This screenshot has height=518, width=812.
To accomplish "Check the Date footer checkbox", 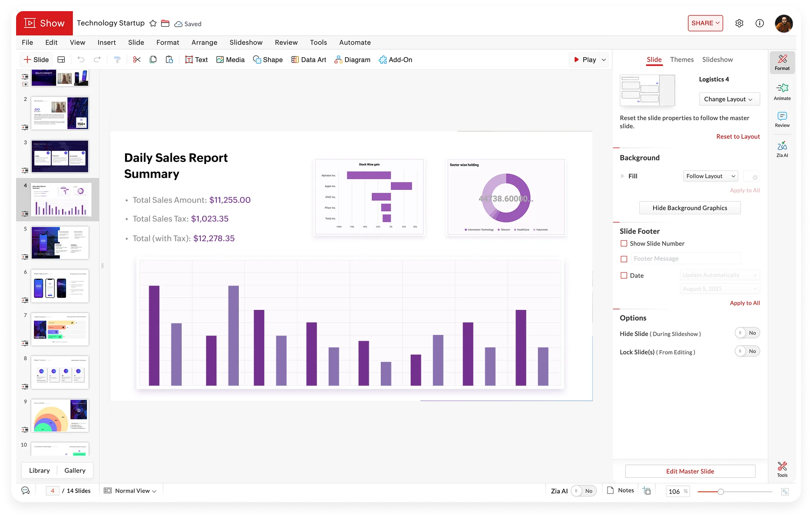I will tap(624, 276).
